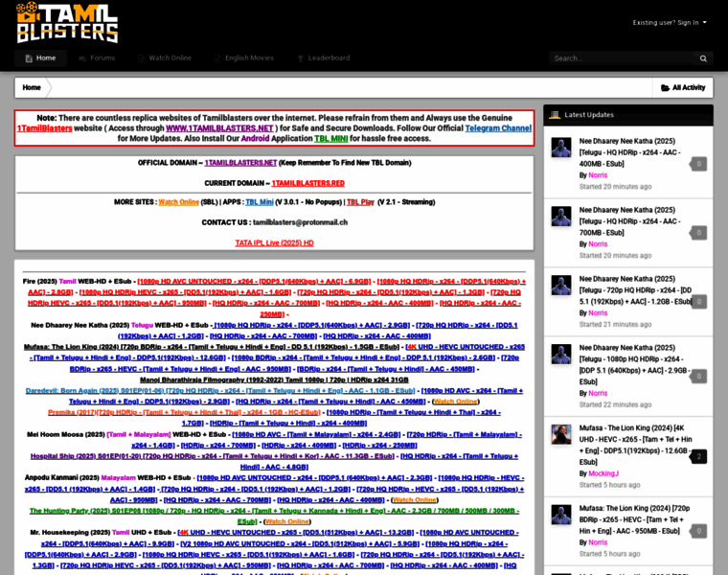Click the Forums speech bubble icon
The height and width of the screenshot is (575, 728).
click(82, 58)
